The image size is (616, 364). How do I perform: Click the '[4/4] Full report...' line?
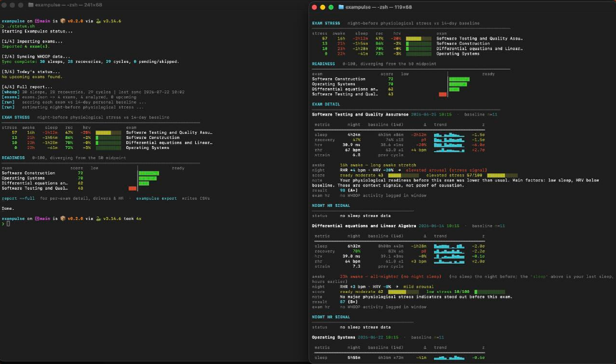[x=27, y=87]
